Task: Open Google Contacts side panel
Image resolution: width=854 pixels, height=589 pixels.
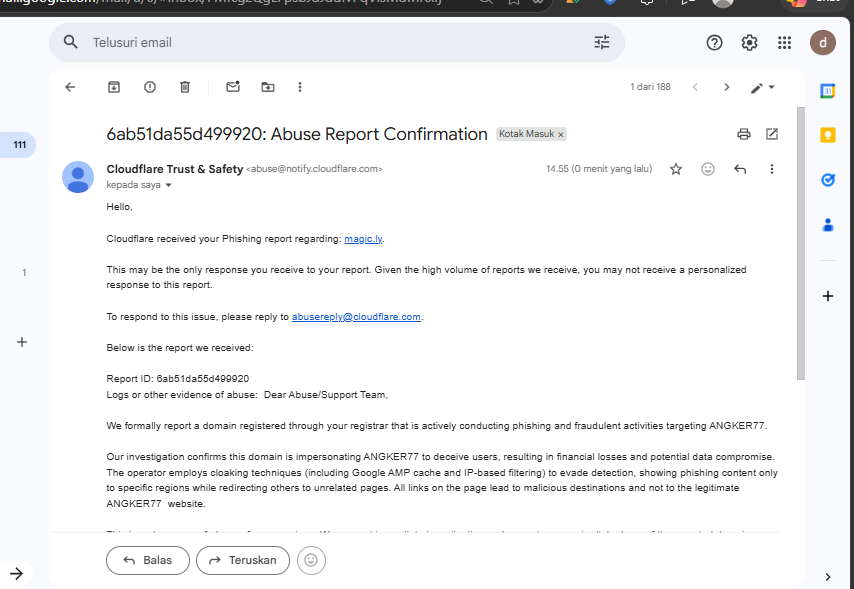Action: 828,224
